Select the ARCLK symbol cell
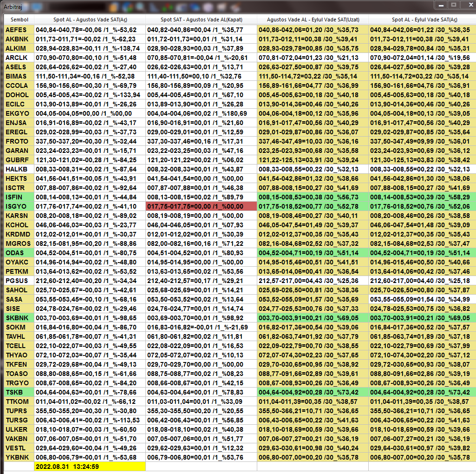The height and width of the screenshot is (474, 476). 19,58
